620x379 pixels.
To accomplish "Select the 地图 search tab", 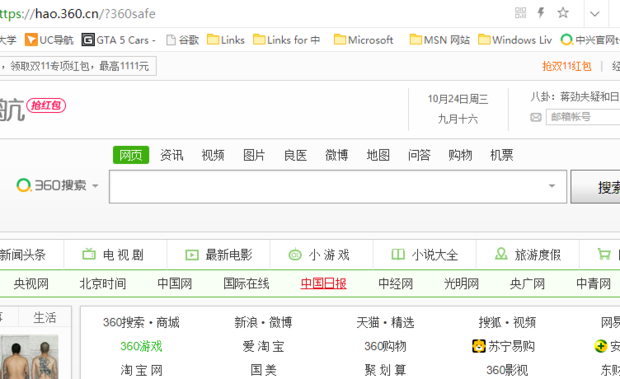I will pos(378,155).
